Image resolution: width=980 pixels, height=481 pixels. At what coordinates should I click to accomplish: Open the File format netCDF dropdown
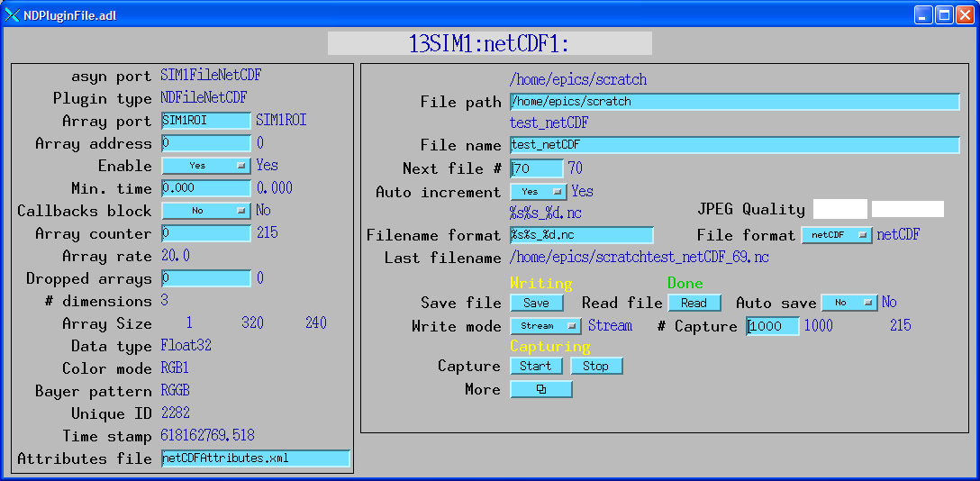836,235
